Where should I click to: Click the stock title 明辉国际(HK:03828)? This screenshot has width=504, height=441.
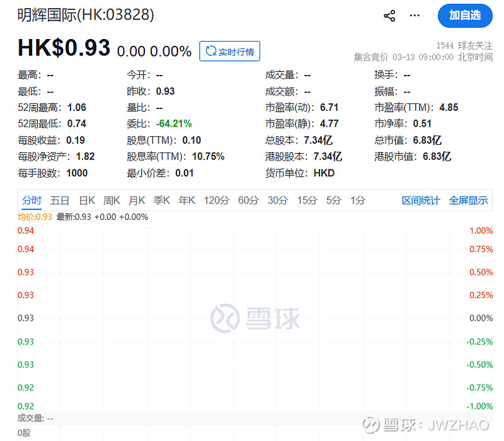pos(86,14)
